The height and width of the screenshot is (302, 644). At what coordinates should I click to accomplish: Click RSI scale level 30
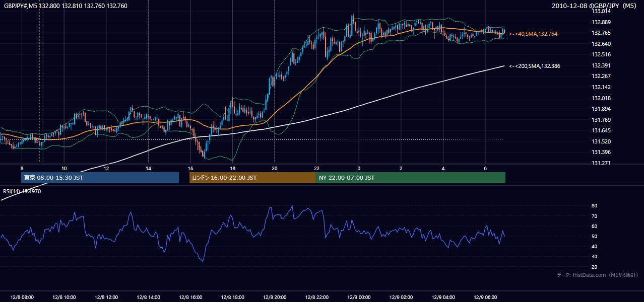pyautogui.click(x=594, y=257)
